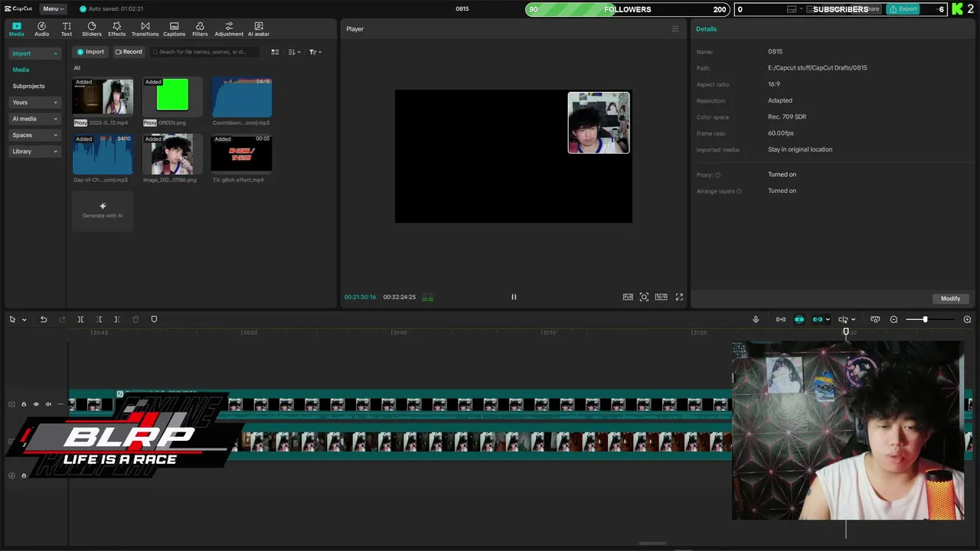Viewport: 980px width, 551px height.
Task: Click the player snapshot scan icon
Action: [644, 297]
